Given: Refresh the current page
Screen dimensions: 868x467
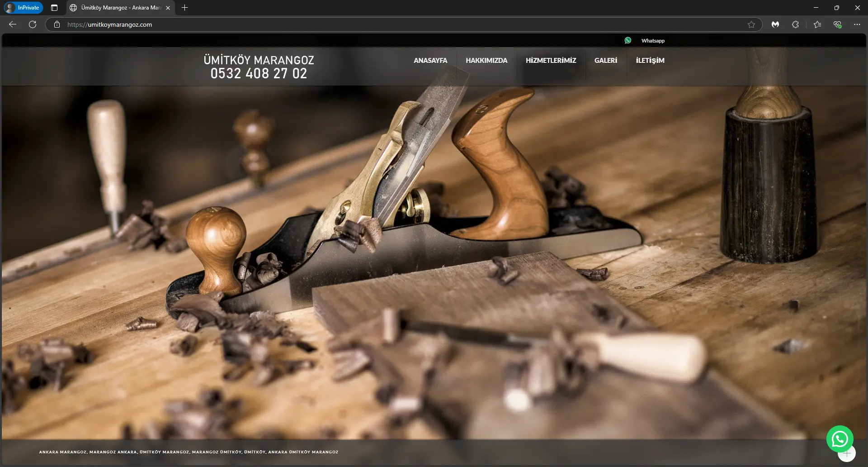Looking at the screenshot, I should pos(33,24).
